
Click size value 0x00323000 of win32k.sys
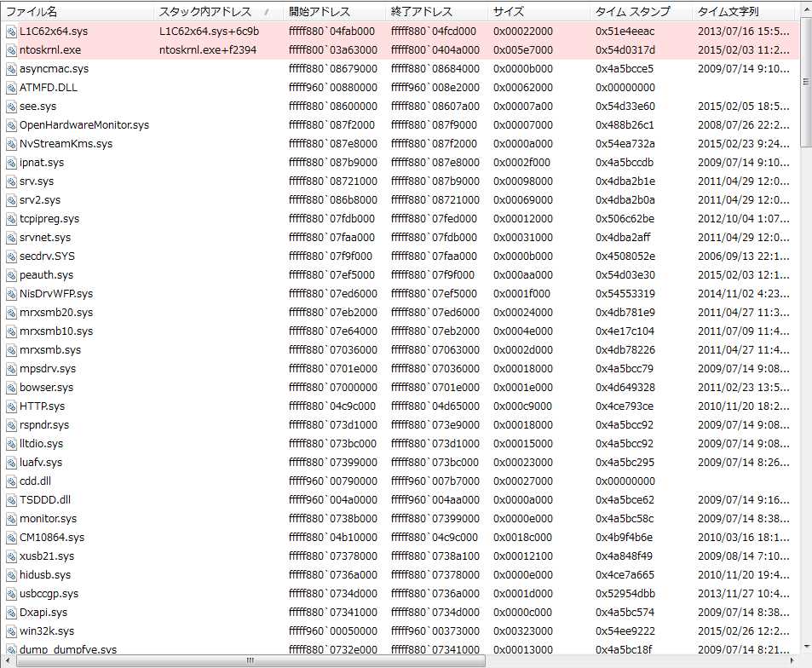click(x=523, y=631)
